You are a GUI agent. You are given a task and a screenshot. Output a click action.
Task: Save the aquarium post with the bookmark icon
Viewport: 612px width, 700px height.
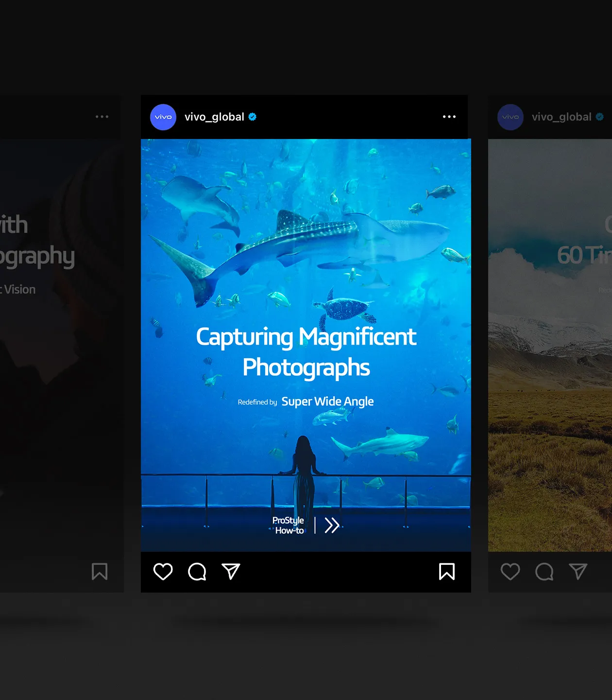pyautogui.click(x=446, y=572)
